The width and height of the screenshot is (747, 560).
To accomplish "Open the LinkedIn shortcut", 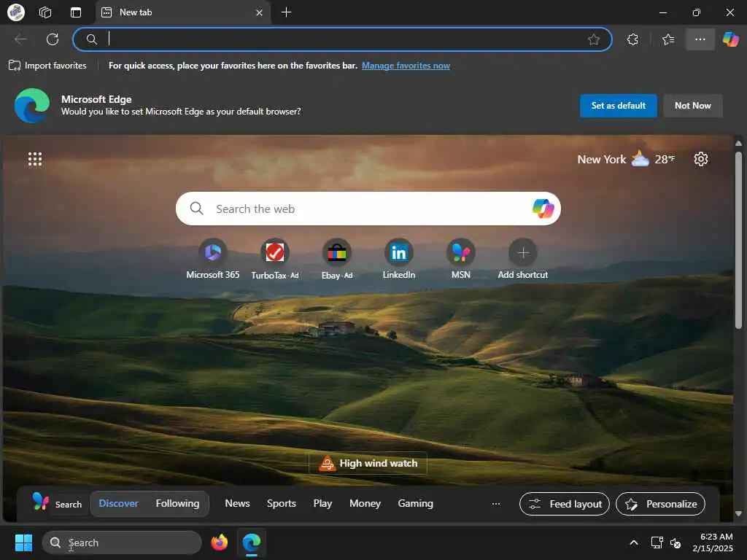I will [399, 260].
